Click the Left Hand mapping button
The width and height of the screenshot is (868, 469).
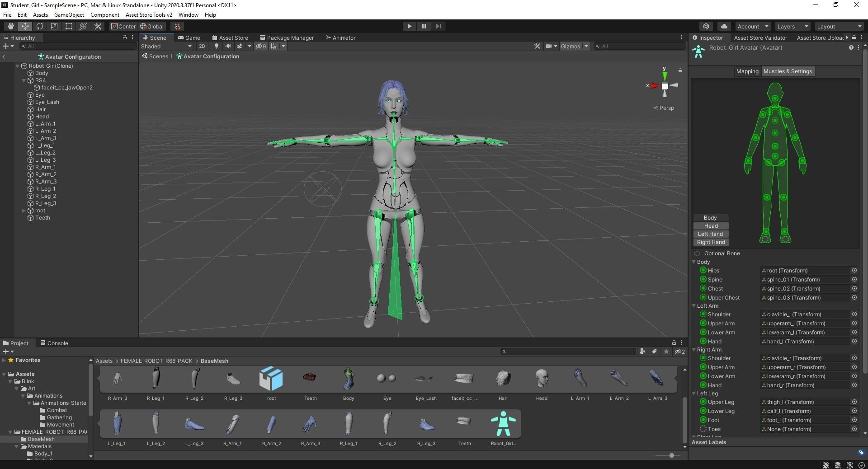point(711,234)
